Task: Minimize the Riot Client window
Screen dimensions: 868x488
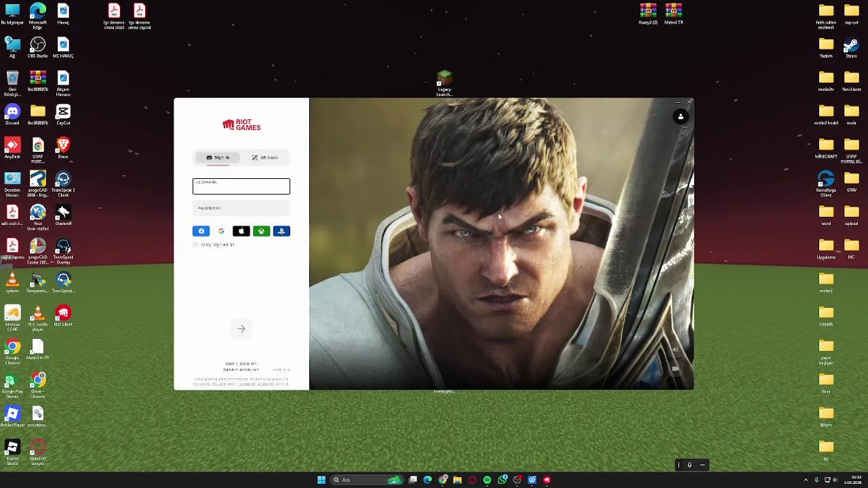Action: coord(677,102)
